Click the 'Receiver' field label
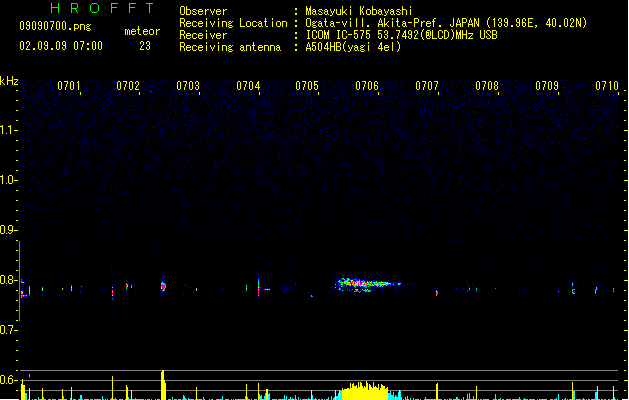This screenshot has width=629, height=400. tap(203, 35)
